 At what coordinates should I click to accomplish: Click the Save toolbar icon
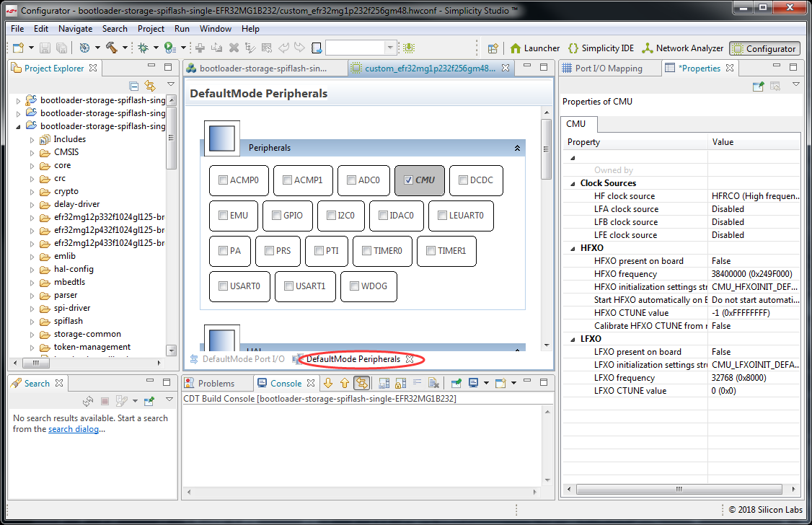45,48
